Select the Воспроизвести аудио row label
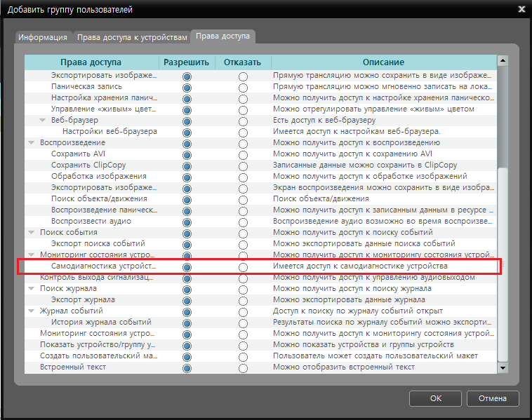Screen dimensions: 532x420 (x=91, y=222)
